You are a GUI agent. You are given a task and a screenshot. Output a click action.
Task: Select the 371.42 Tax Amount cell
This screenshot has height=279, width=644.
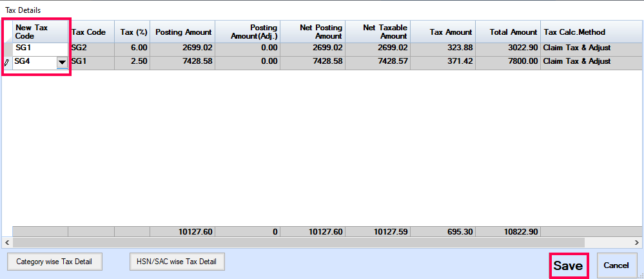click(x=443, y=62)
